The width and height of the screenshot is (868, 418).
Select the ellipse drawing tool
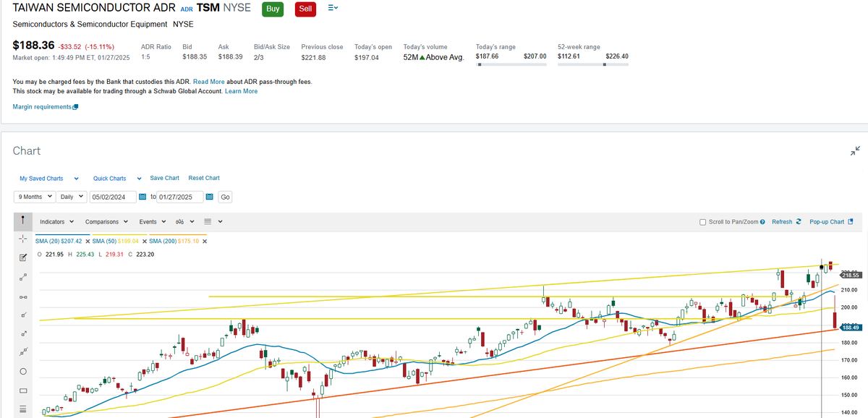click(22, 371)
